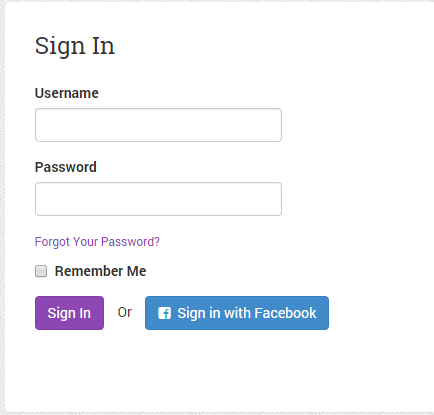Focus the Username text field
434x415 pixels.
[x=158, y=125]
